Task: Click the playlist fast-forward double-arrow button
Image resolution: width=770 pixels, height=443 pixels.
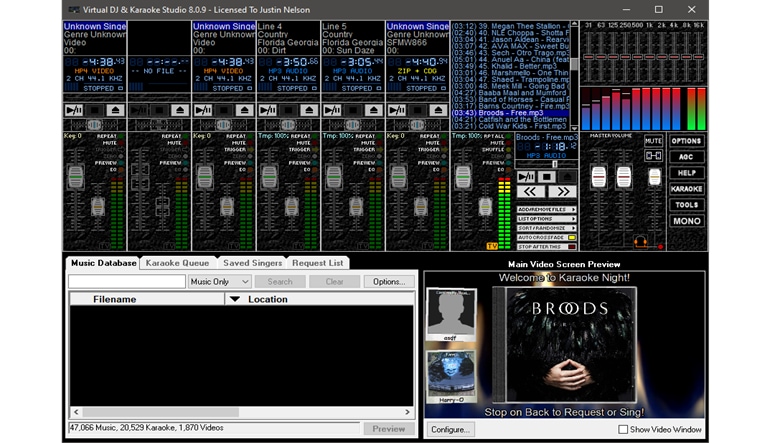Action: click(x=563, y=191)
